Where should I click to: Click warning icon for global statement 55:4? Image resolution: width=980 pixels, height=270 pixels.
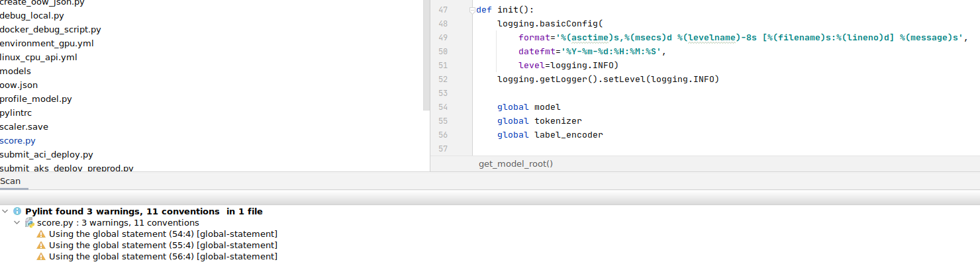point(41,246)
